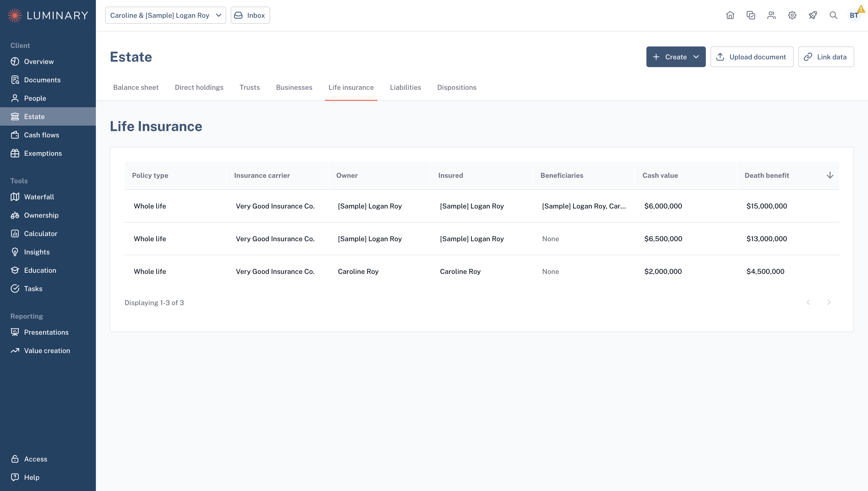Go to Overview in the sidebar
Viewport: 868px width, 491px height.
(x=48, y=61)
